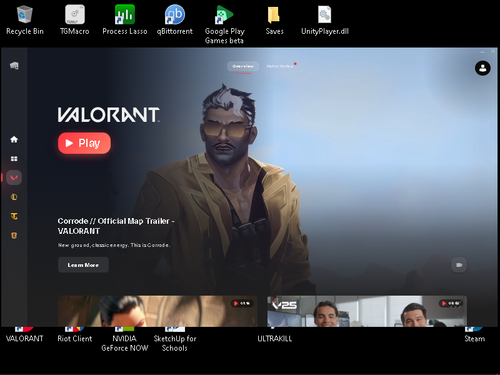Click the red Play button
The image size is (500, 375).
click(x=84, y=143)
